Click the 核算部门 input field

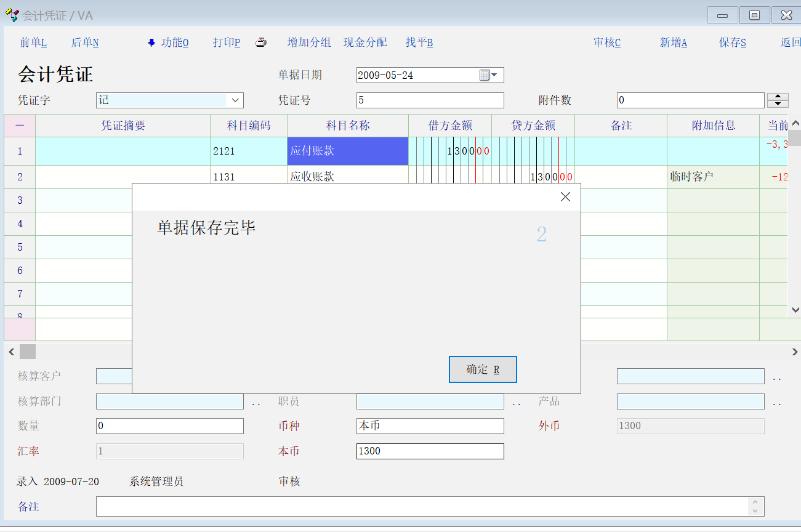click(170, 401)
